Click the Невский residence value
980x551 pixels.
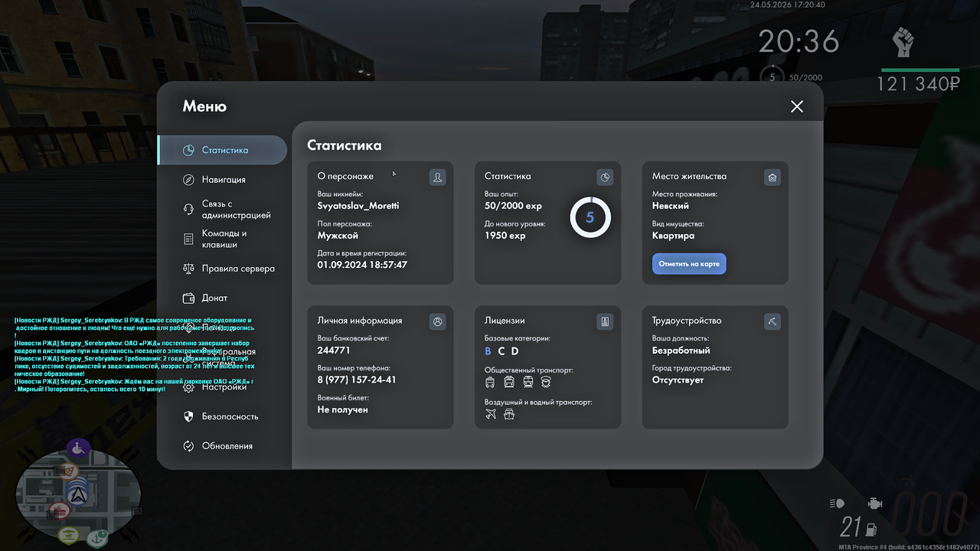[671, 206]
